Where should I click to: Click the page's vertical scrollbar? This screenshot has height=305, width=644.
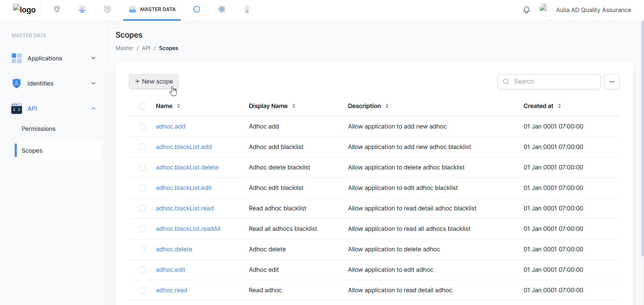642,138
